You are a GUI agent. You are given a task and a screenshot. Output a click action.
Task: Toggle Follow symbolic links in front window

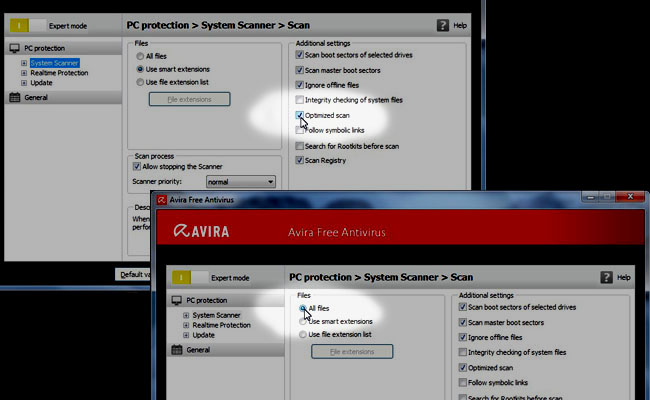pos(463,382)
